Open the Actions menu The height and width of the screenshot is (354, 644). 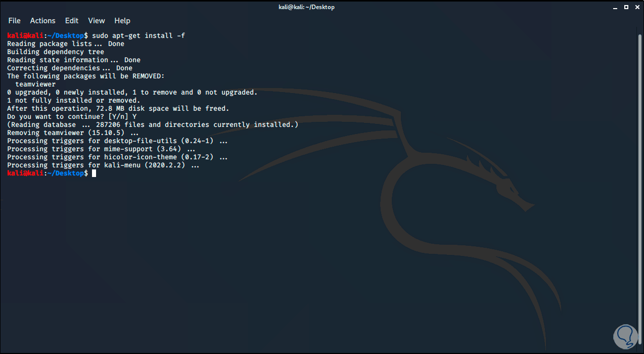coord(42,21)
